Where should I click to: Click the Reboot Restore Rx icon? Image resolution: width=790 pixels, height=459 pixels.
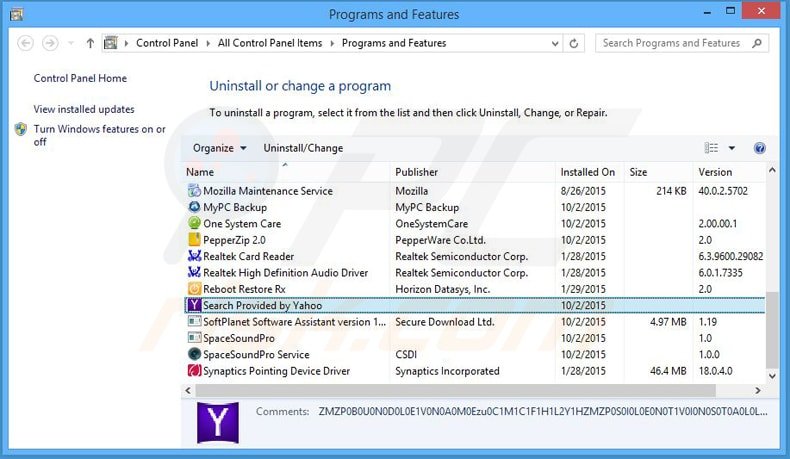pyautogui.click(x=194, y=289)
